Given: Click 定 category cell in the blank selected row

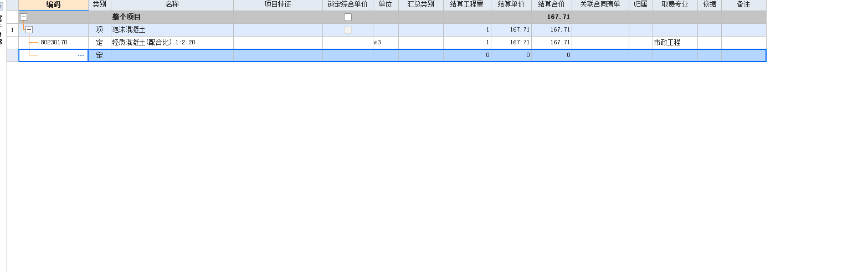Looking at the screenshot, I should click(x=100, y=55).
